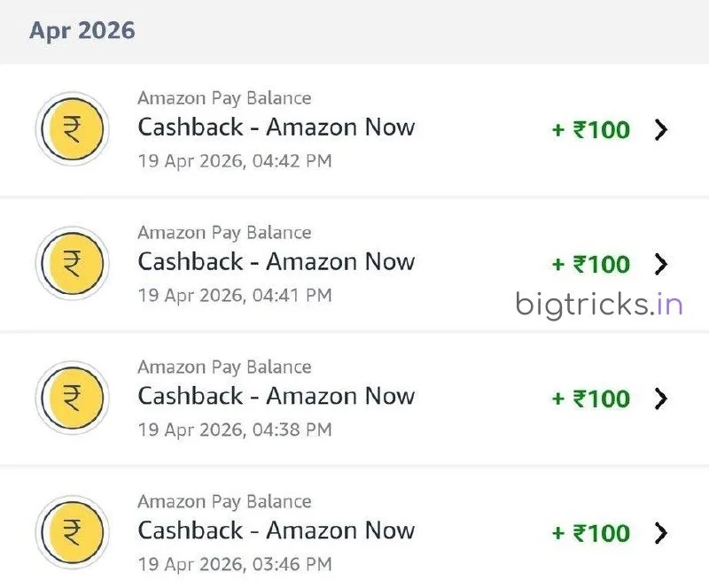Expand the 04:42 PM transaction chevron arrow
The height and width of the screenshot is (588, 709).
[x=660, y=130]
